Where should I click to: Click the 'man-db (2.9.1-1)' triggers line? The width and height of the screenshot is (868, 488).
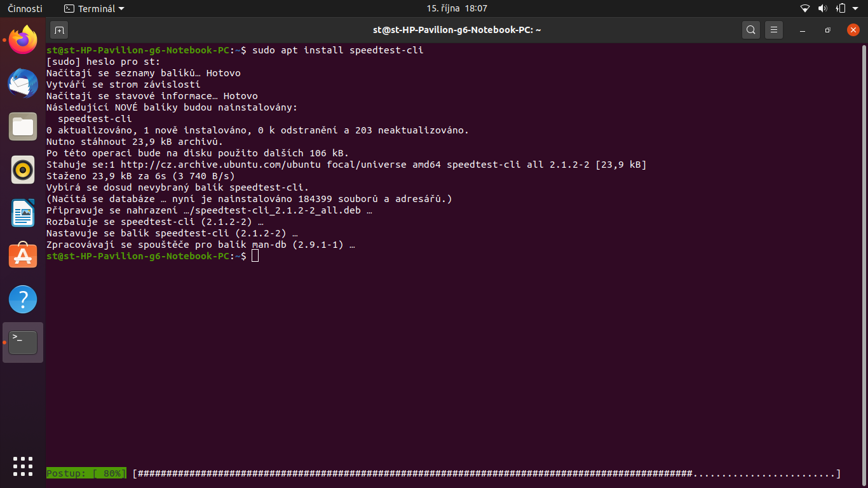pyautogui.click(x=201, y=245)
